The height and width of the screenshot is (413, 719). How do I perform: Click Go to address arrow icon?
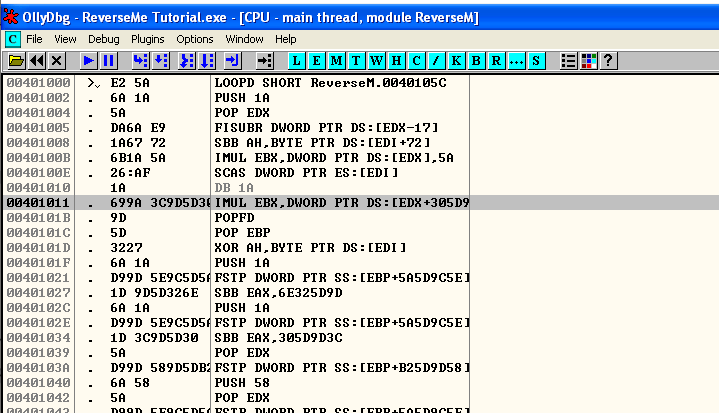tap(264, 61)
